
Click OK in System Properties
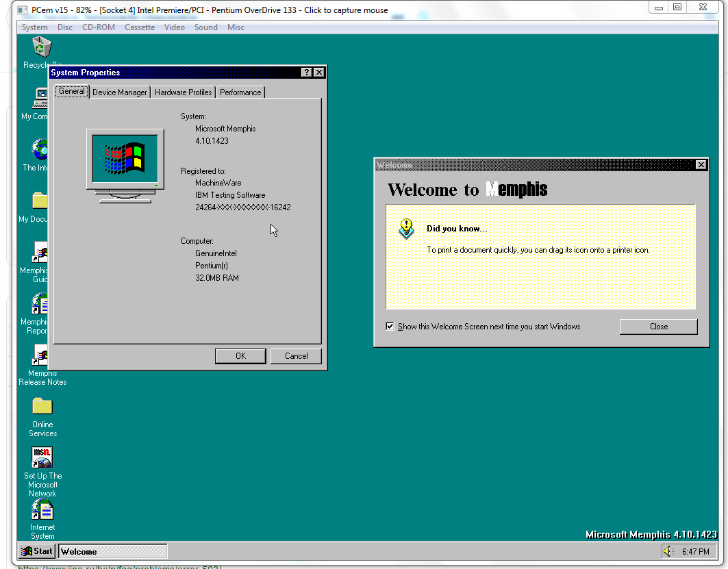click(x=240, y=356)
